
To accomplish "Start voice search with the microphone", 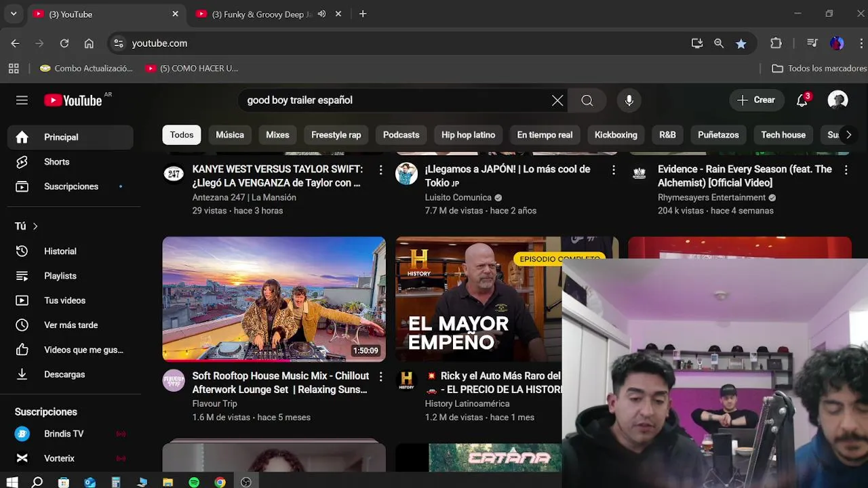I will (x=629, y=100).
